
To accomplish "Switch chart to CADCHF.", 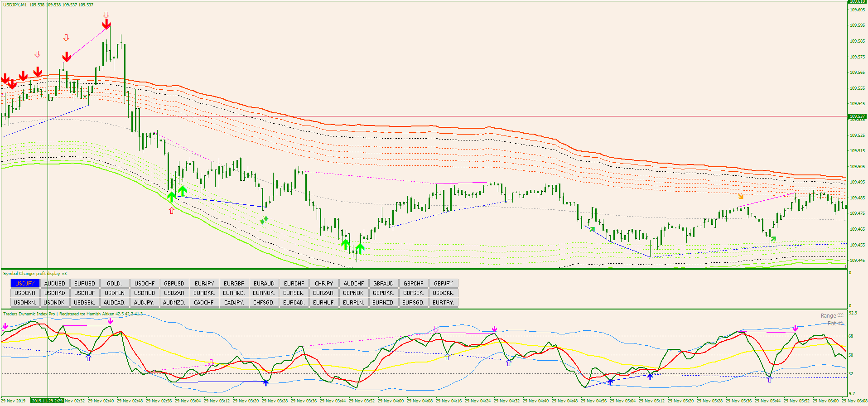I will click(204, 302).
